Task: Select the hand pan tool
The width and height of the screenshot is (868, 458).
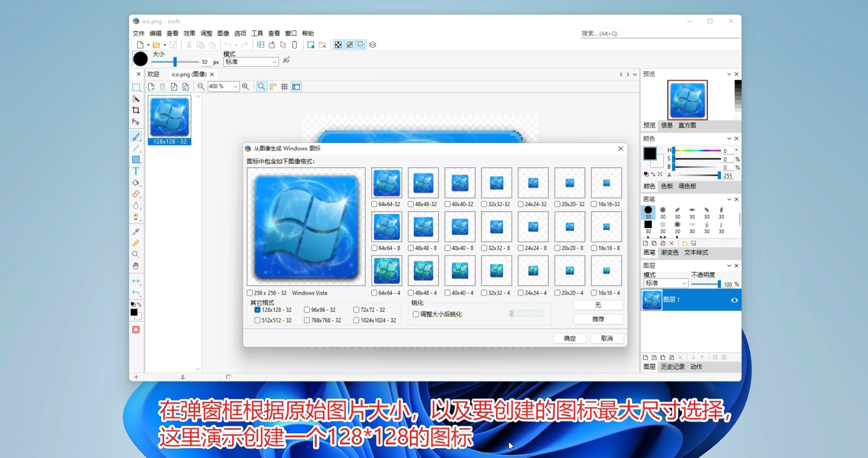Action: tap(136, 266)
